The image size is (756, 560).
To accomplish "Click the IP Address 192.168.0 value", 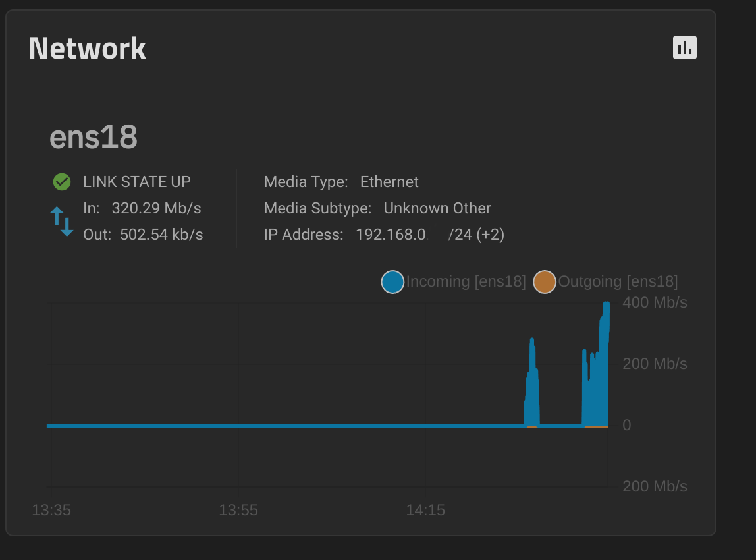I will coord(391,235).
